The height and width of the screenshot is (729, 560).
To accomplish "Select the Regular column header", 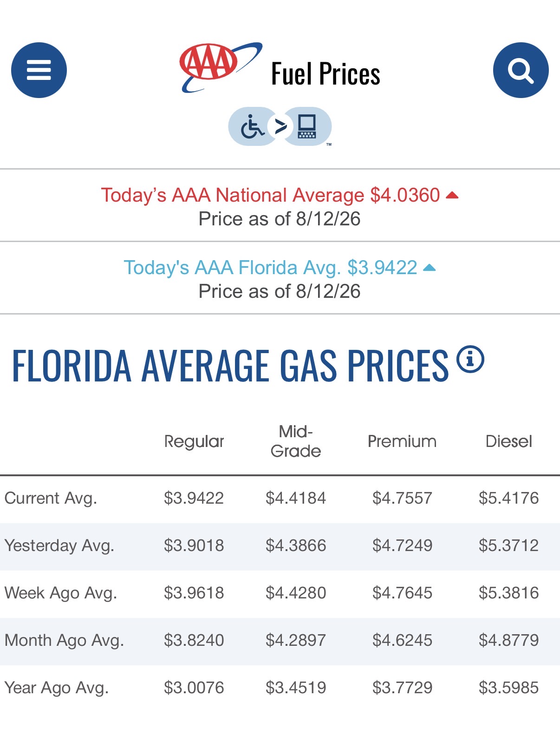I will tap(194, 441).
